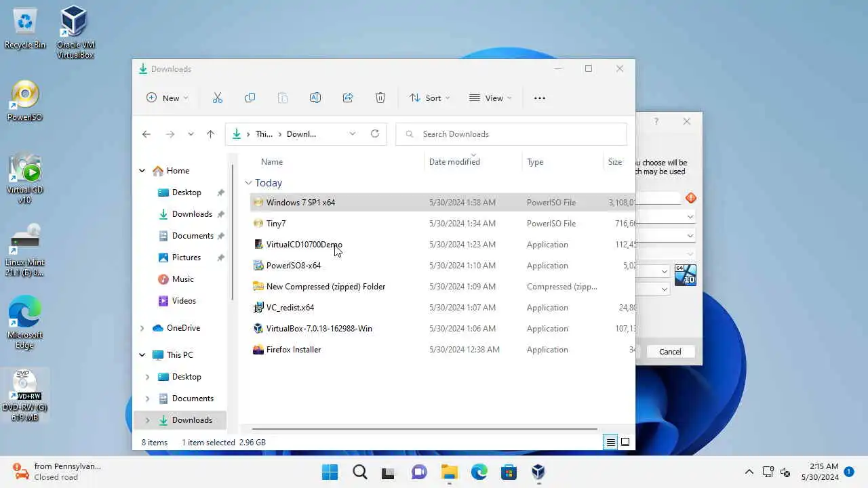This screenshot has width=868, height=488.
Task: Expand address bar history dropdown
Action: tap(352, 134)
